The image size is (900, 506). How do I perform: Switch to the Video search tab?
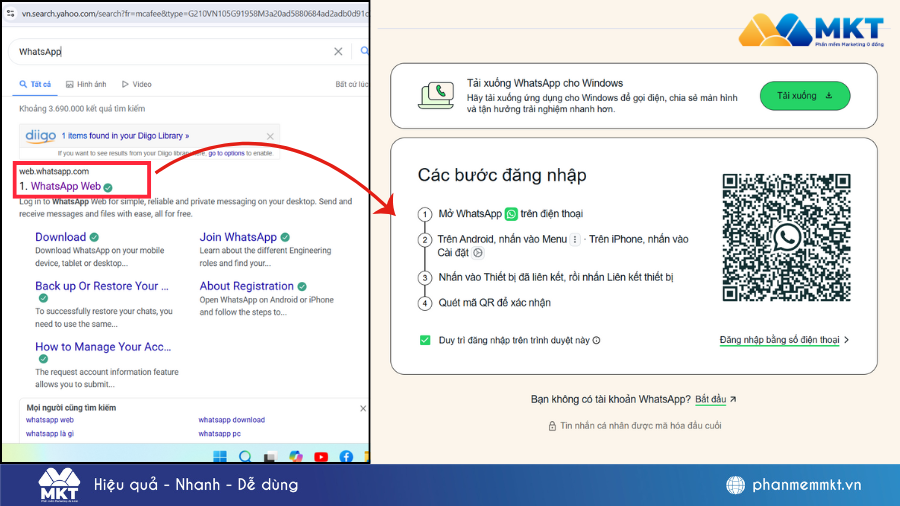coord(137,85)
